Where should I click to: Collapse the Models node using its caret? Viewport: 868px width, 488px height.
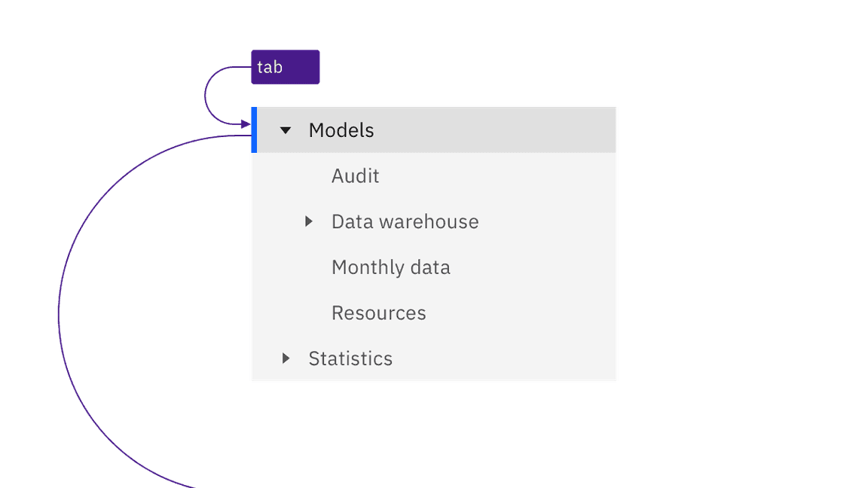pos(286,130)
